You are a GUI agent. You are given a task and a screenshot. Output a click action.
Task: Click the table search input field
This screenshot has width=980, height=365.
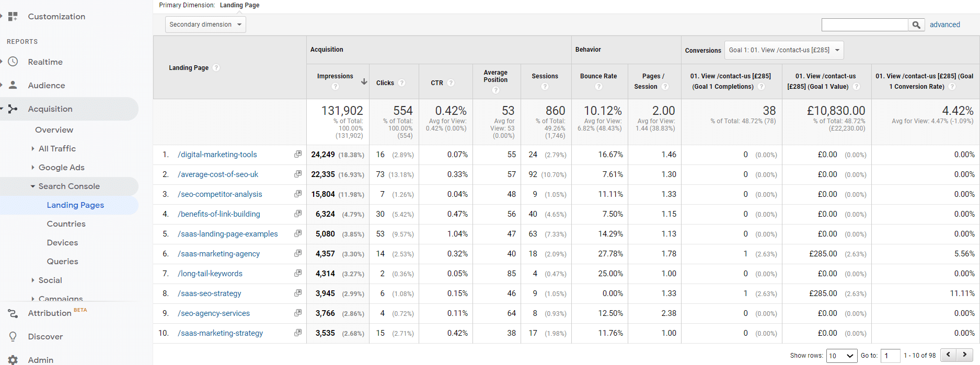click(864, 25)
